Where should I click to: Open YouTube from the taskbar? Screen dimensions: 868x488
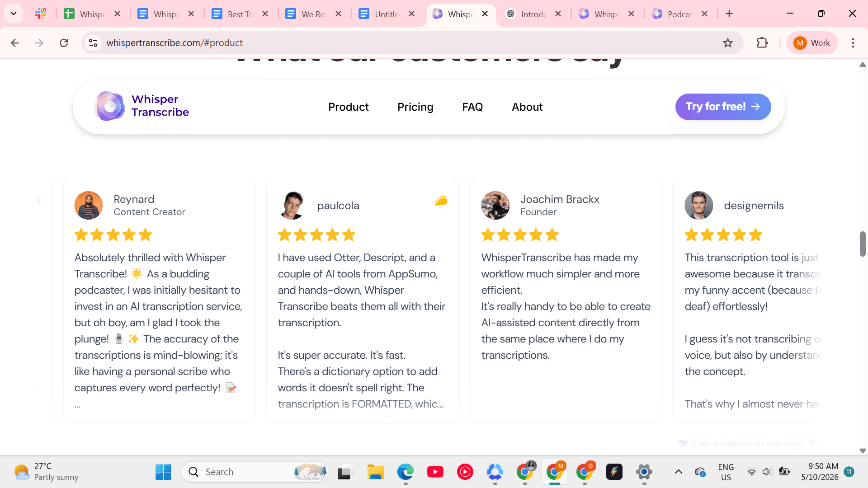click(x=435, y=472)
